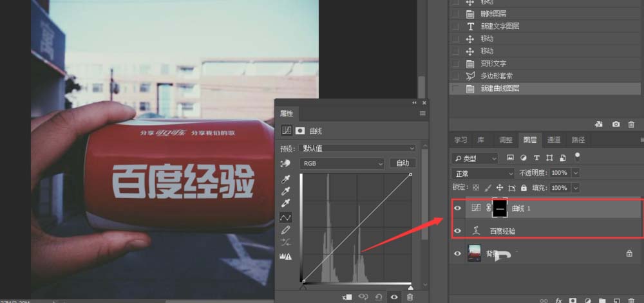Delete current history state
The image size is (644, 303).
coord(631,124)
